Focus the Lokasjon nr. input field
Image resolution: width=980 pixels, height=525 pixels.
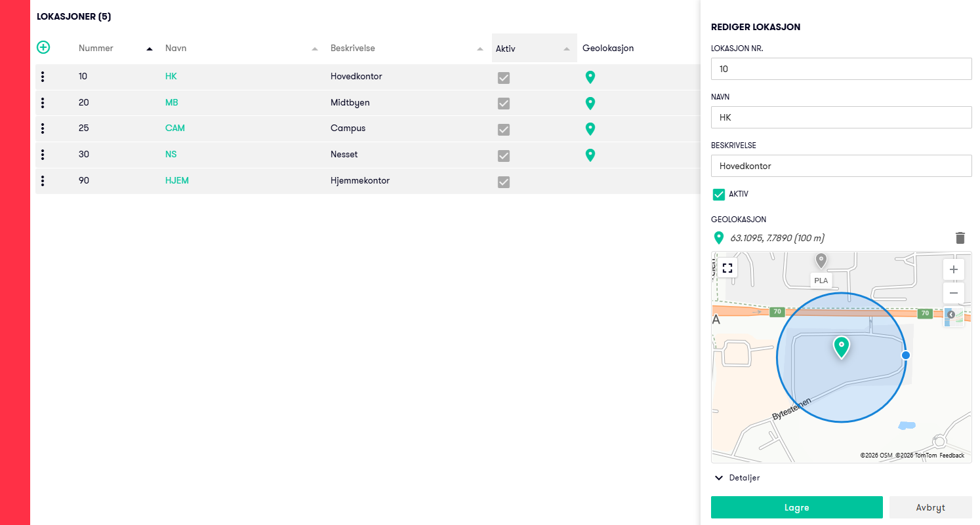click(842, 69)
